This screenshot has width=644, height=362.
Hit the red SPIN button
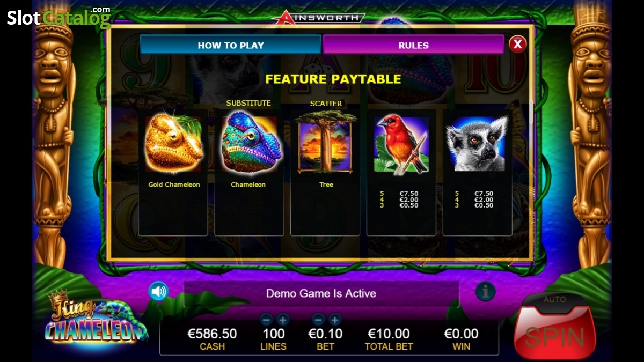(x=555, y=336)
